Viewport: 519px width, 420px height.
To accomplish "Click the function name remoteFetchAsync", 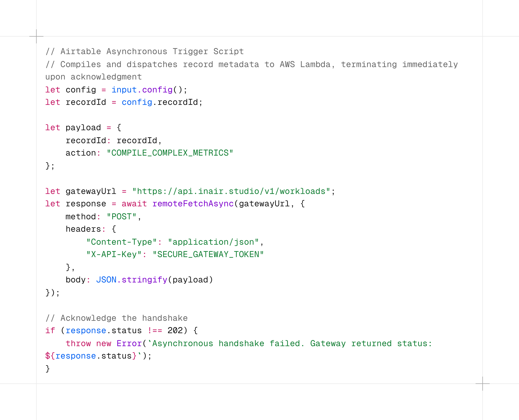I will click(x=193, y=204).
